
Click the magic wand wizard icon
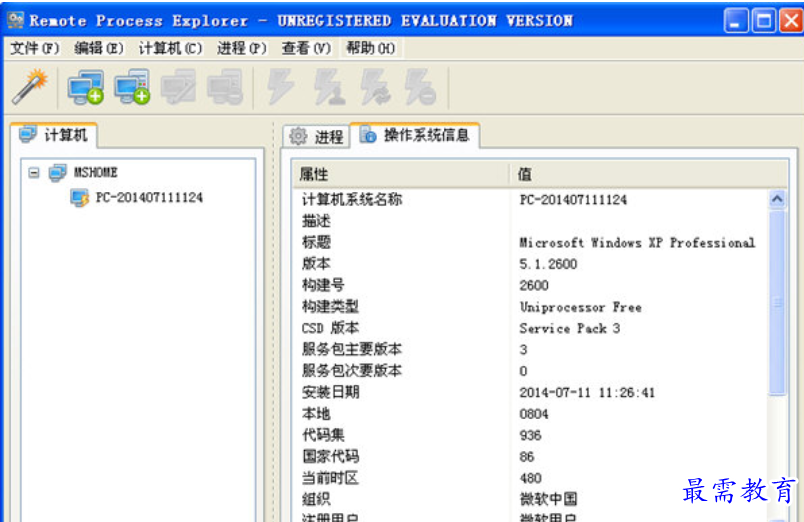[30, 87]
